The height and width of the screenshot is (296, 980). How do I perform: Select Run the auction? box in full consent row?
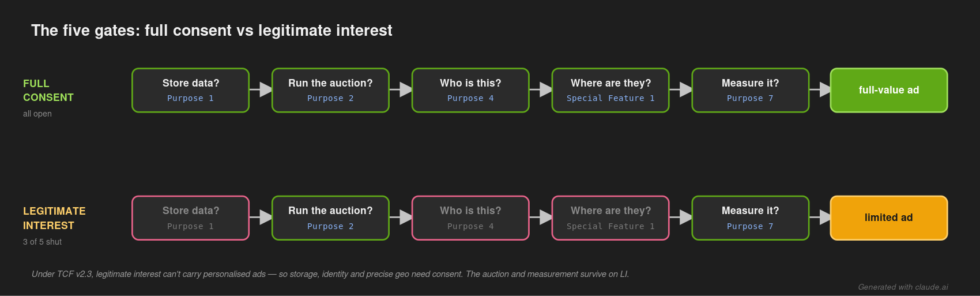pyautogui.click(x=330, y=90)
